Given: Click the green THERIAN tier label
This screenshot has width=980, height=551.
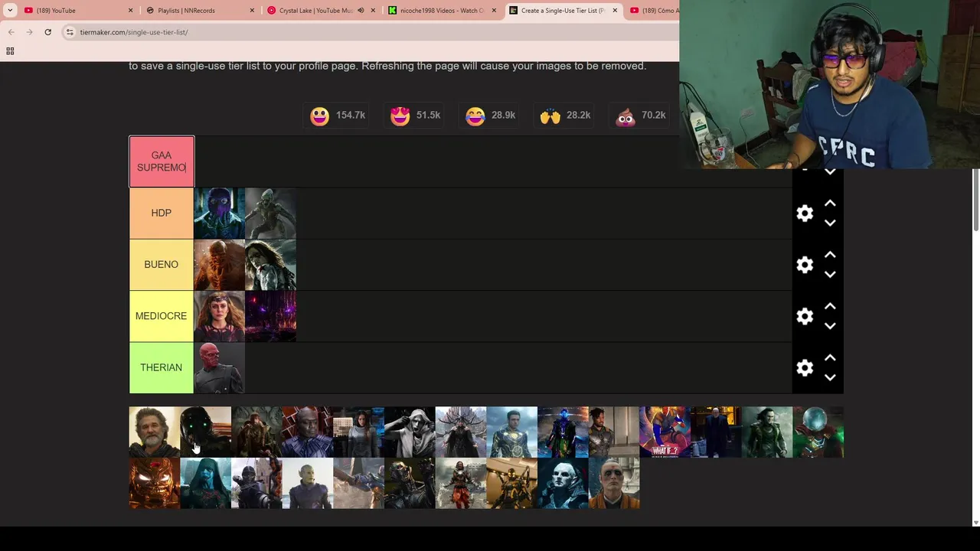Looking at the screenshot, I should (x=162, y=367).
